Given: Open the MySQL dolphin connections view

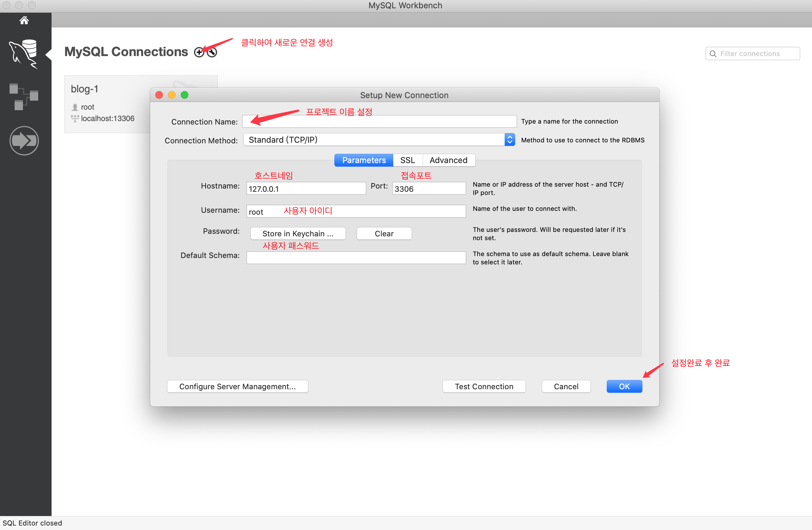Looking at the screenshot, I should pyautogui.click(x=24, y=54).
